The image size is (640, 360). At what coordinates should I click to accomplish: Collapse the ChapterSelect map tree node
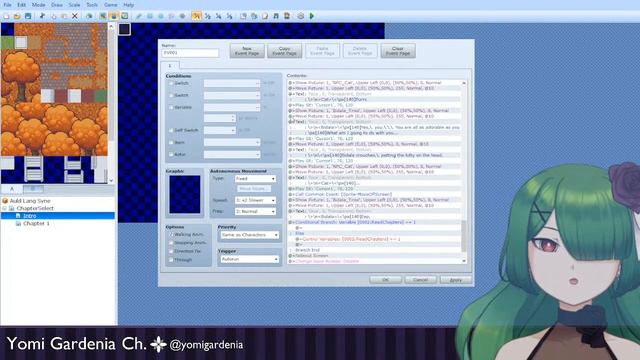(x=4, y=209)
